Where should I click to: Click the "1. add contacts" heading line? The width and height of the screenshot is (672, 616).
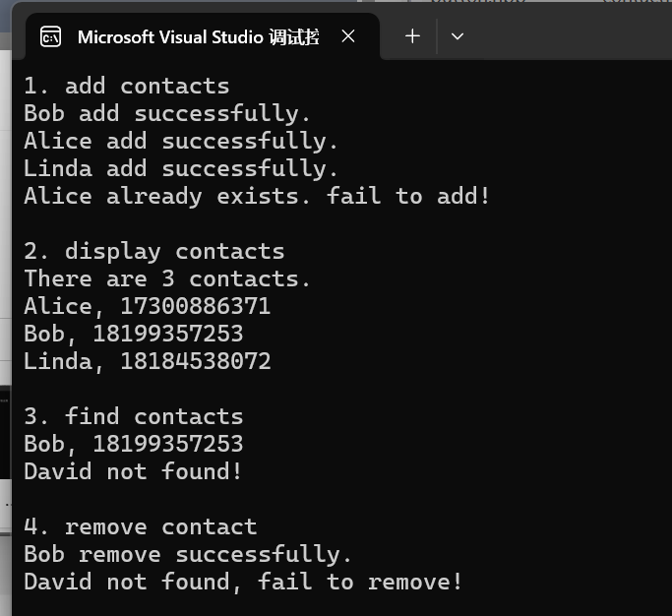126,87
